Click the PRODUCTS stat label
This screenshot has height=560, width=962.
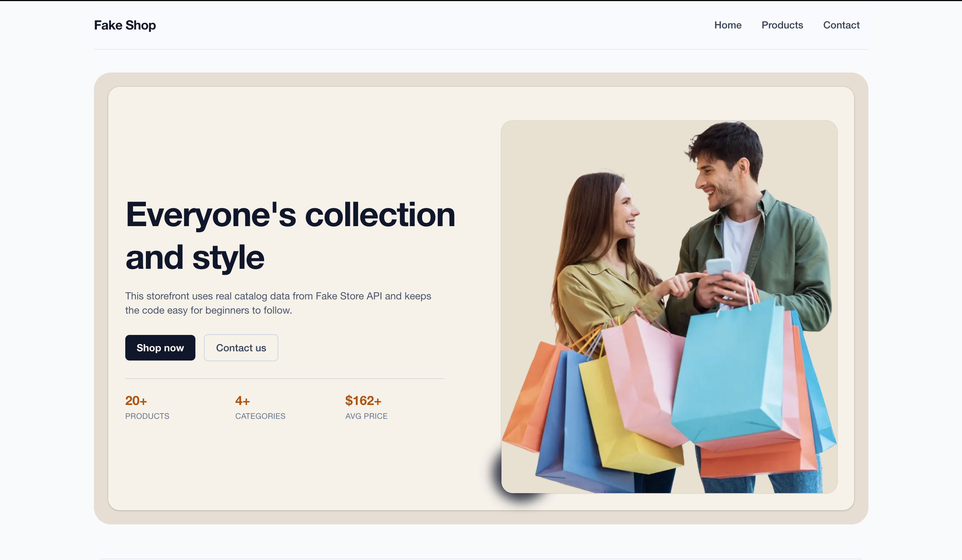[x=147, y=416]
